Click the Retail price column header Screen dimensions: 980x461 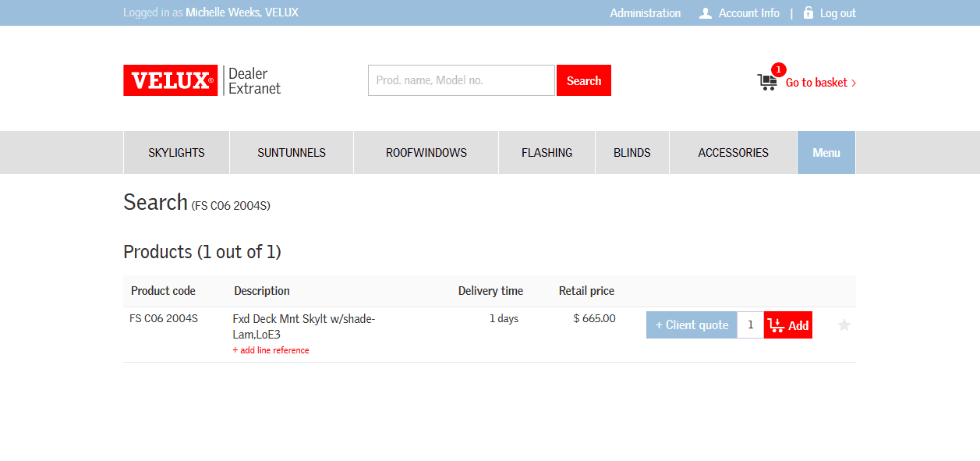(x=586, y=291)
